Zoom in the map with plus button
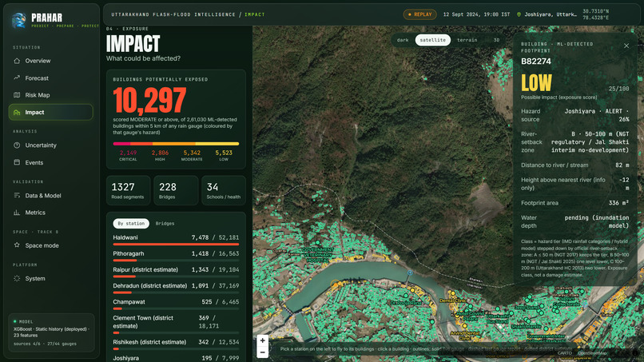644x362 pixels. coord(262,340)
